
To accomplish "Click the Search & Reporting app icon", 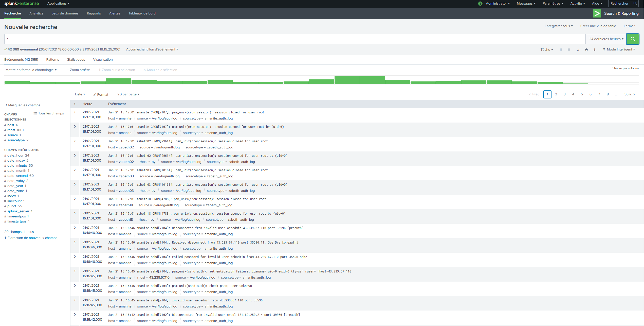I will click(597, 13).
